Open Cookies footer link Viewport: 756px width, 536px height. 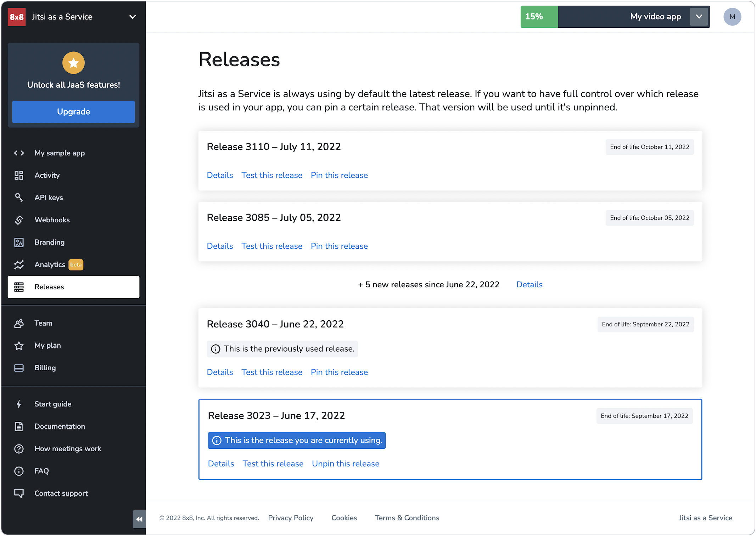(x=344, y=518)
